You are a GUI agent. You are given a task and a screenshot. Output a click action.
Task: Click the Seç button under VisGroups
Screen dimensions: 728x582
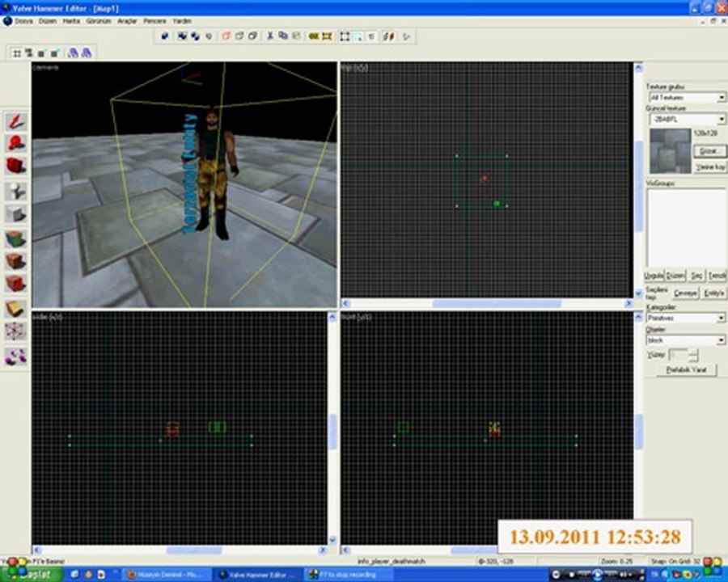pos(696,276)
